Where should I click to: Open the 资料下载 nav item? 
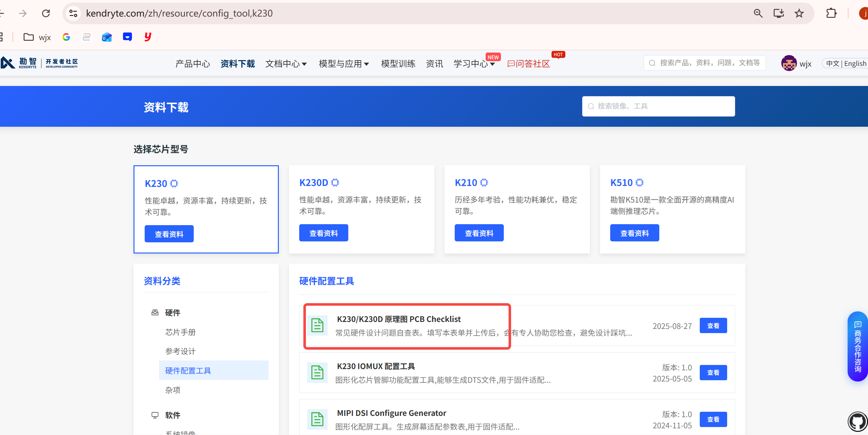(238, 64)
